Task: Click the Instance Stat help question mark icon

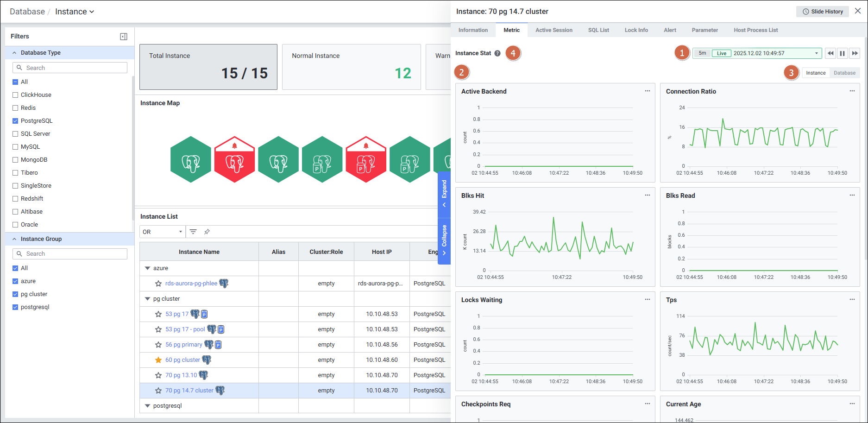Action: tap(497, 53)
